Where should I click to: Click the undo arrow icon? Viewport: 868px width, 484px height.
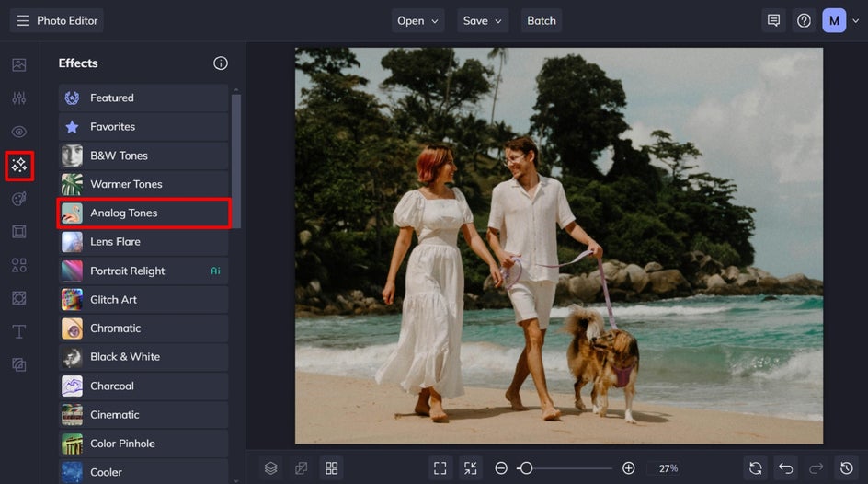click(x=785, y=467)
